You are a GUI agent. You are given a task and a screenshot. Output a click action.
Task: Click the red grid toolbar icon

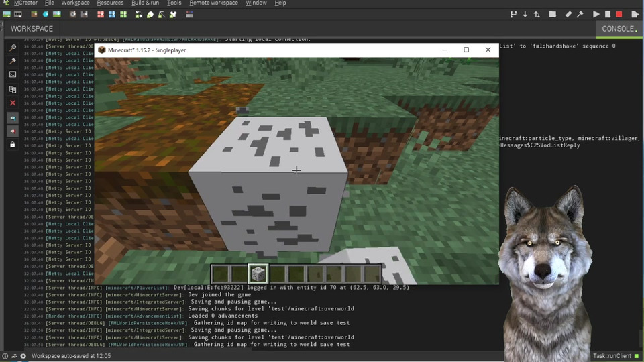coord(100,14)
